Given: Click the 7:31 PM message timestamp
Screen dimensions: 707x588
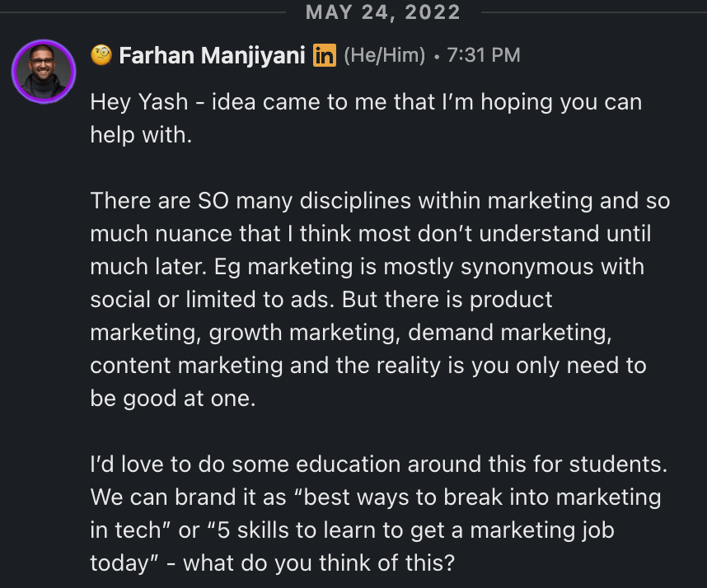Looking at the screenshot, I should (483, 55).
